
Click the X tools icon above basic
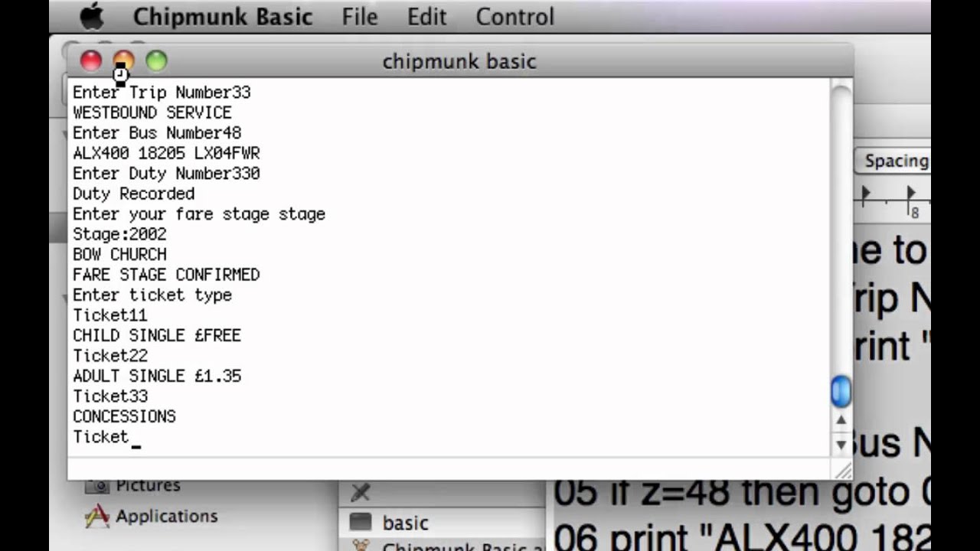(360, 492)
